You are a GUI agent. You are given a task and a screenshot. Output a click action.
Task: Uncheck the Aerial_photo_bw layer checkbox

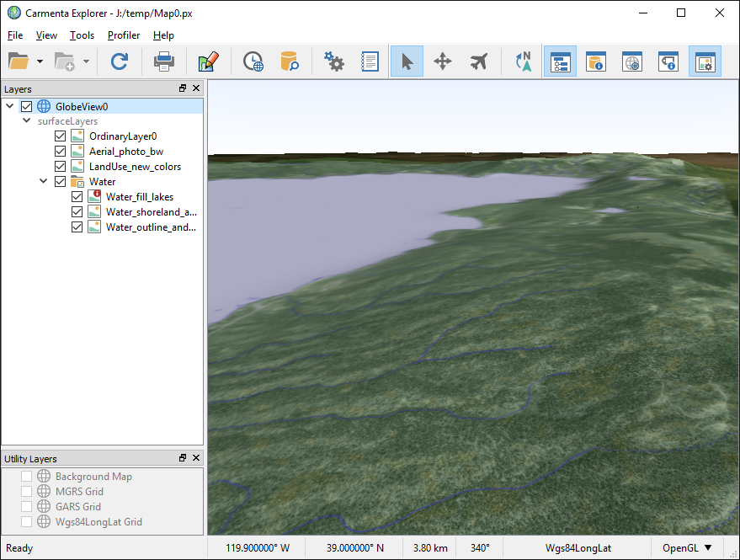60,152
